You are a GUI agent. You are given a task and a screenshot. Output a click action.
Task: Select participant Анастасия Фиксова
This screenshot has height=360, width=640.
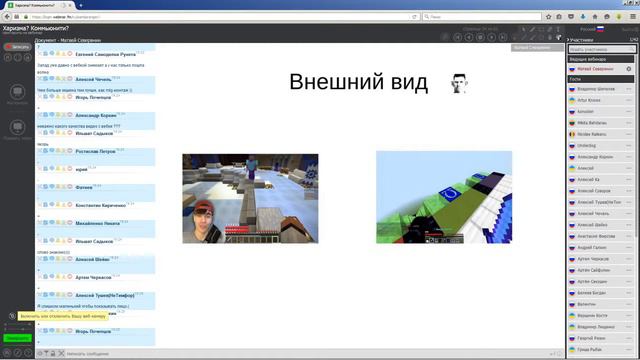pyautogui.click(x=601, y=236)
